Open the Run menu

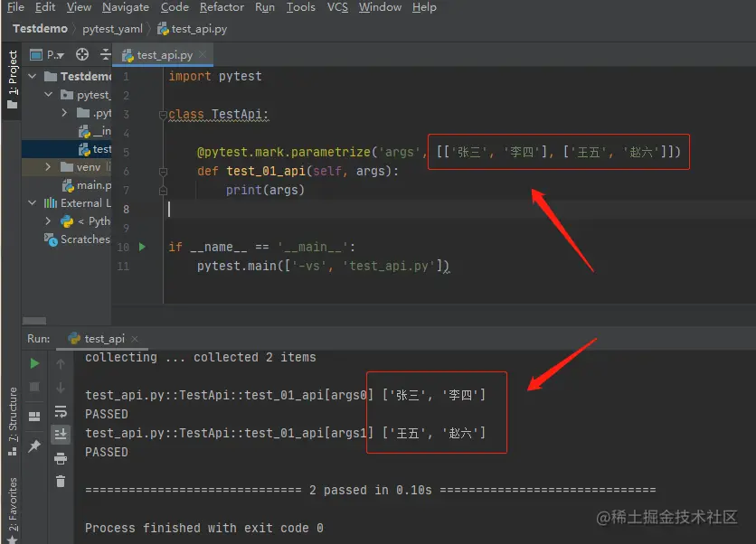tap(265, 7)
